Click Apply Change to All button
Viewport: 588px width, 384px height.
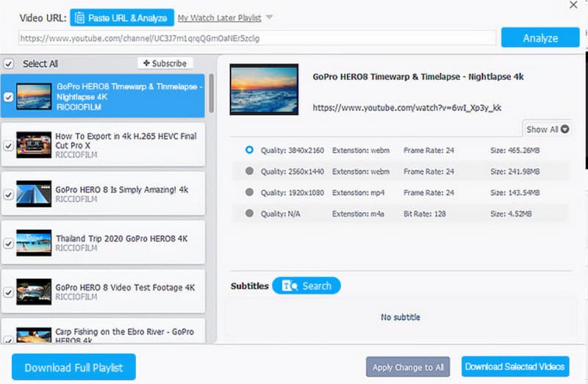coord(408,367)
